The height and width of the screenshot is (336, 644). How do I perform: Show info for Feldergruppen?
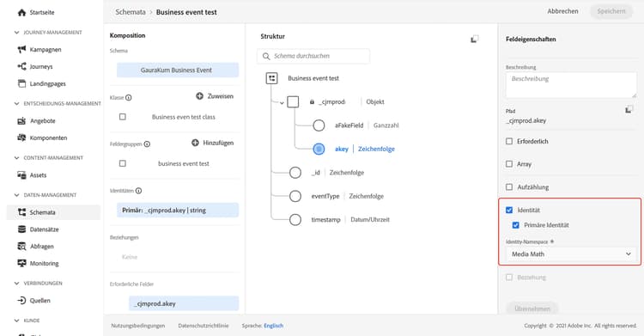pyautogui.click(x=147, y=144)
